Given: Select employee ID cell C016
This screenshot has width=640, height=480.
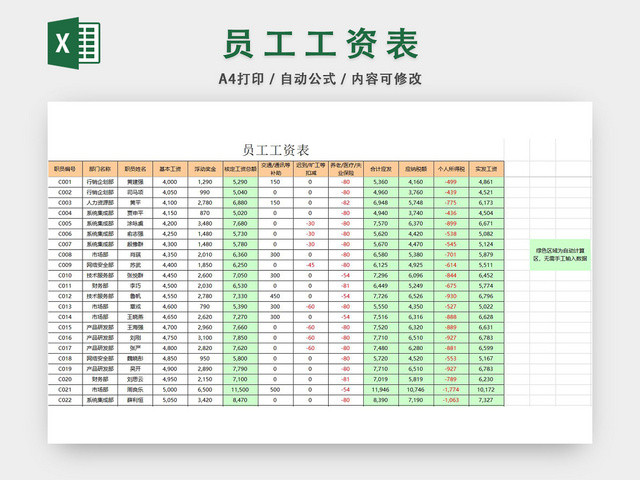Looking at the screenshot, I should pyautogui.click(x=65, y=338).
